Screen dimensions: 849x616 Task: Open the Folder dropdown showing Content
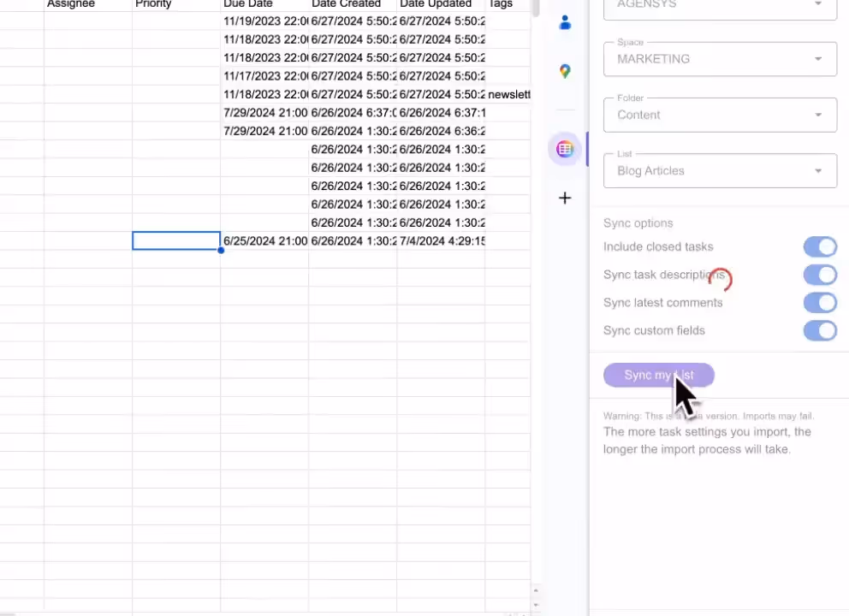point(720,115)
